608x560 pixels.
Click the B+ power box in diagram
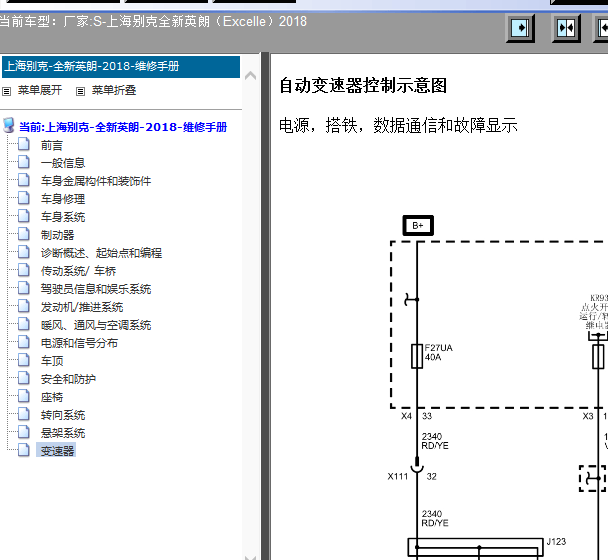[x=418, y=225]
